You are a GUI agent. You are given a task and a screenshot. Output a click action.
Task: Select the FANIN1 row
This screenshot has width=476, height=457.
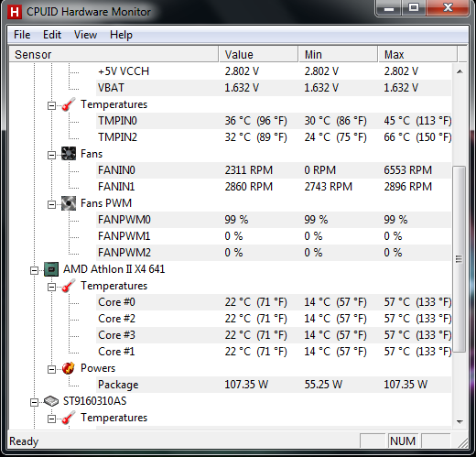point(274,187)
